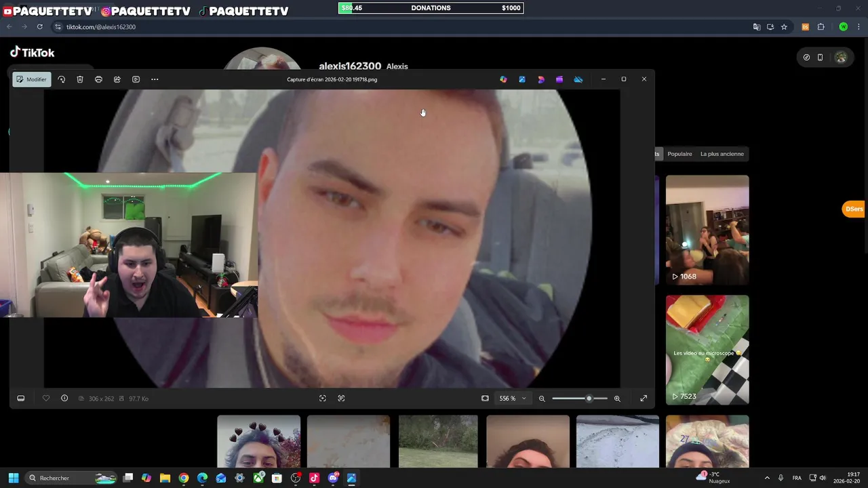This screenshot has height=488, width=868.
Task: Click the zoom slider handle
Action: [589, 399]
